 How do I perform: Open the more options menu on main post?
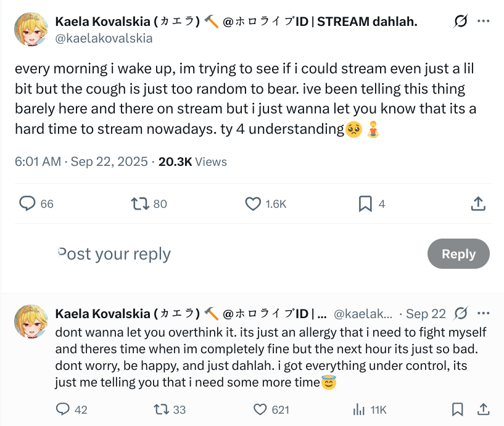(x=484, y=22)
